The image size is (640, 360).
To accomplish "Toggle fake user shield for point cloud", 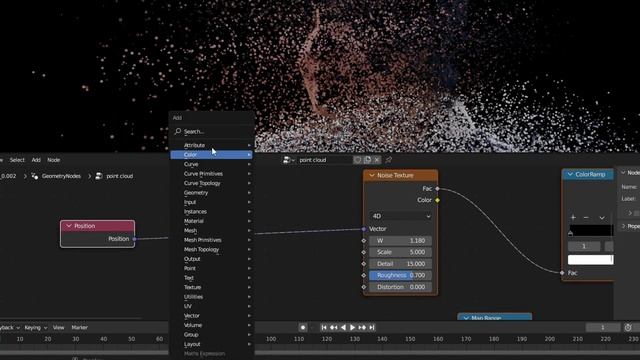I will (x=358, y=160).
